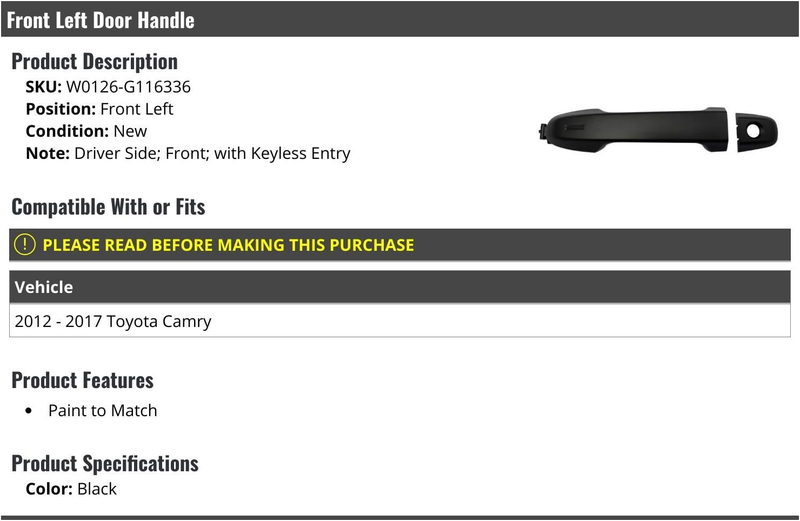Expand the PLEASE READ BEFORE MAKING THIS PURCHASE banner

[400, 245]
